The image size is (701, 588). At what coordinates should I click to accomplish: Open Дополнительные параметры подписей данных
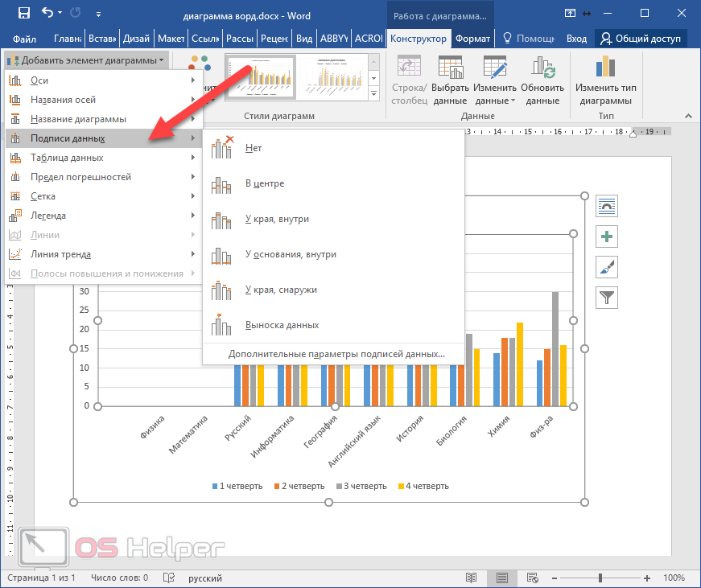[336, 353]
